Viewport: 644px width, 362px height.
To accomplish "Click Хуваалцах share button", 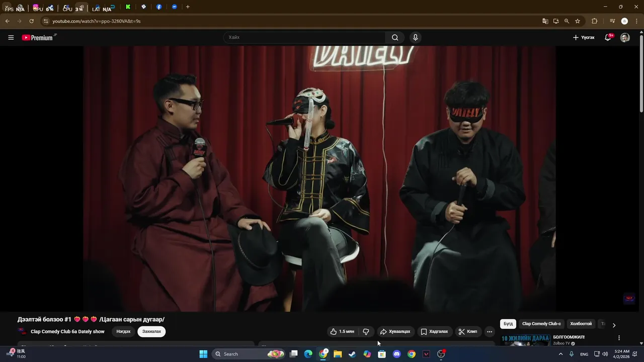I will [x=395, y=332].
